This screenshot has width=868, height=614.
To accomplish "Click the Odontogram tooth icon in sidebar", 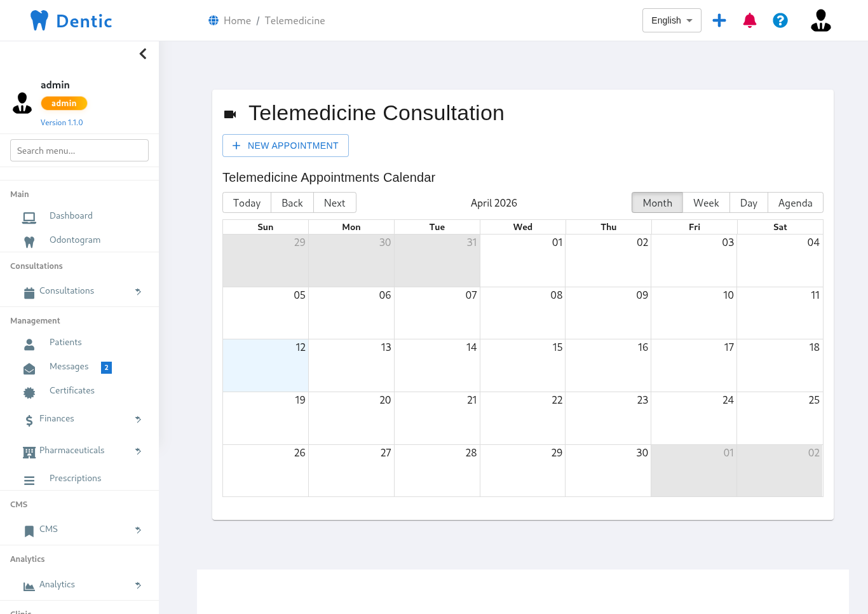I will pos(29,242).
